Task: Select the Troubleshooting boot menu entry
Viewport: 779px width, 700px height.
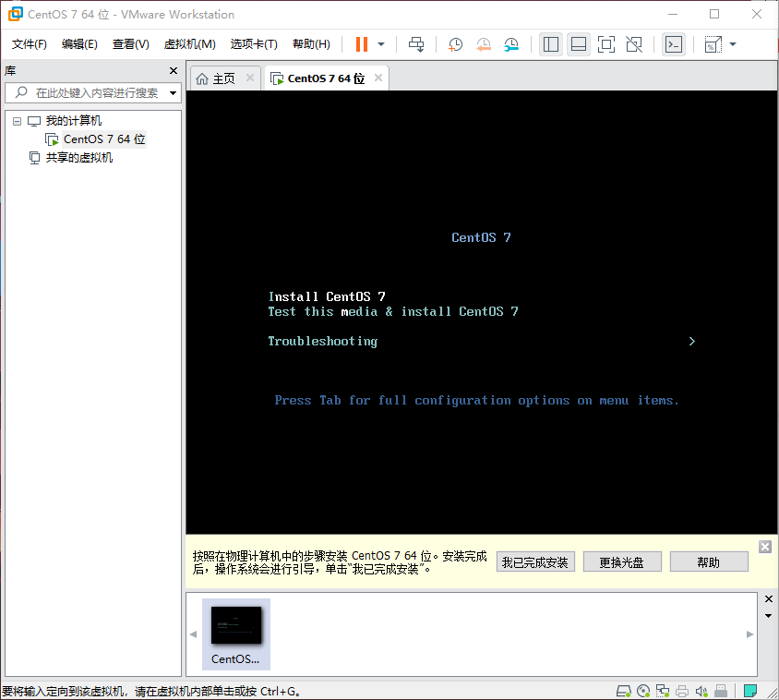Action: 322,342
